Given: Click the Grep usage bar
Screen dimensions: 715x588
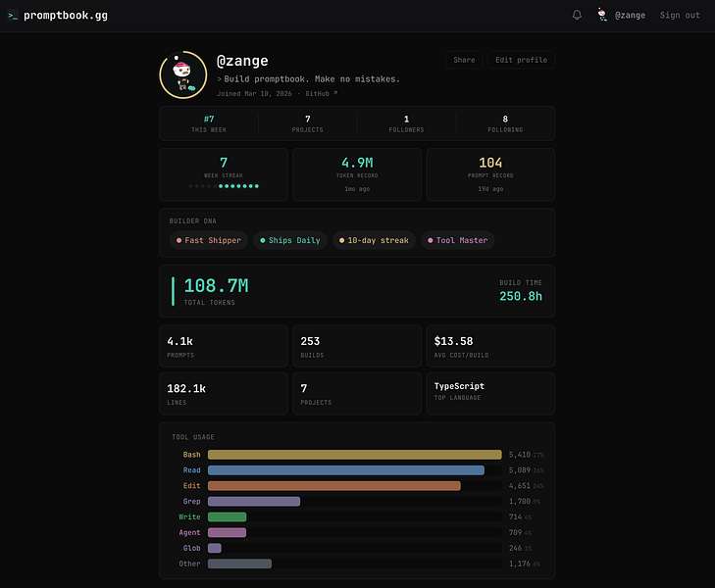Looking at the screenshot, I should pyautogui.click(x=254, y=501).
